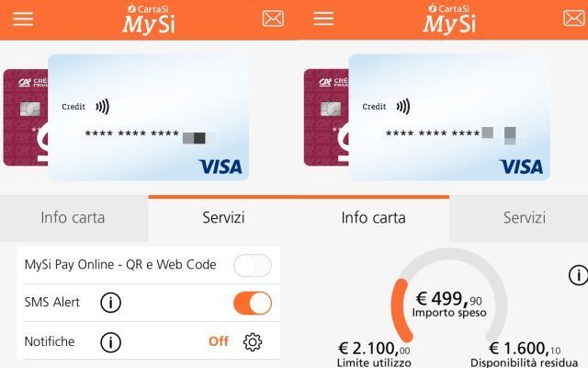588x368 pixels.
Task: Open messages envelope on left screen
Action: click(273, 18)
